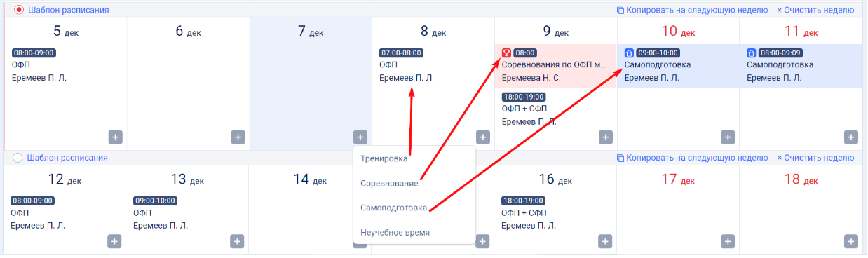The width and height of the screenshot is (868, 258).
Task: Click the plus icon under 12 дек
Action: click(115, 240)
